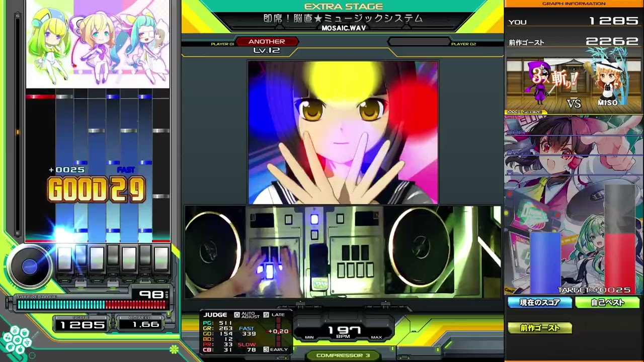Click the artist name MOSAIC.WAV
The height and width of the screenshot is (362, 644).
(344, 28)
